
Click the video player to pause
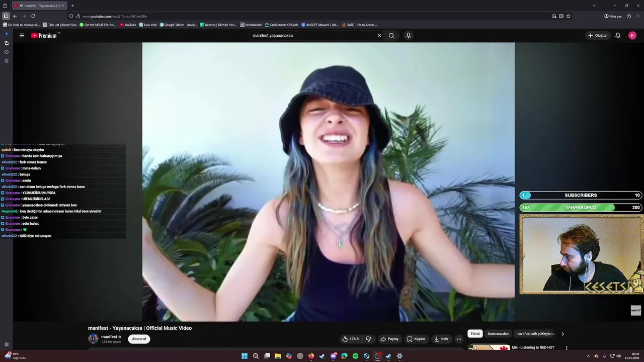click(x=328, y=182)
